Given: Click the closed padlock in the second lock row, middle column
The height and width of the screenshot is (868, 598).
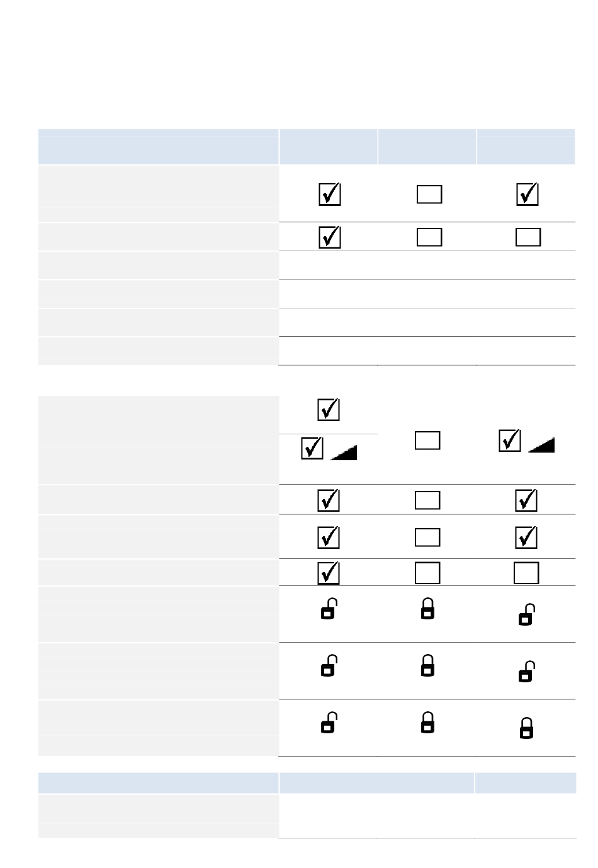Looking at the screenshot, I should pos(427,665).
